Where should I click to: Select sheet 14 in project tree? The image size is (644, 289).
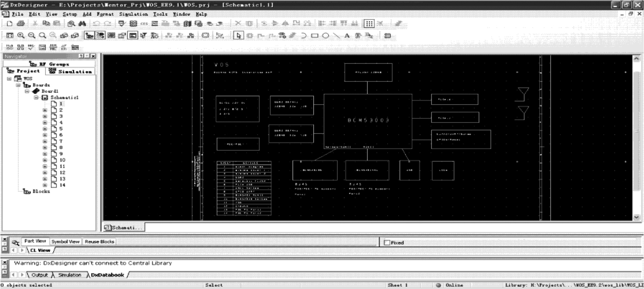click(62, 185)
